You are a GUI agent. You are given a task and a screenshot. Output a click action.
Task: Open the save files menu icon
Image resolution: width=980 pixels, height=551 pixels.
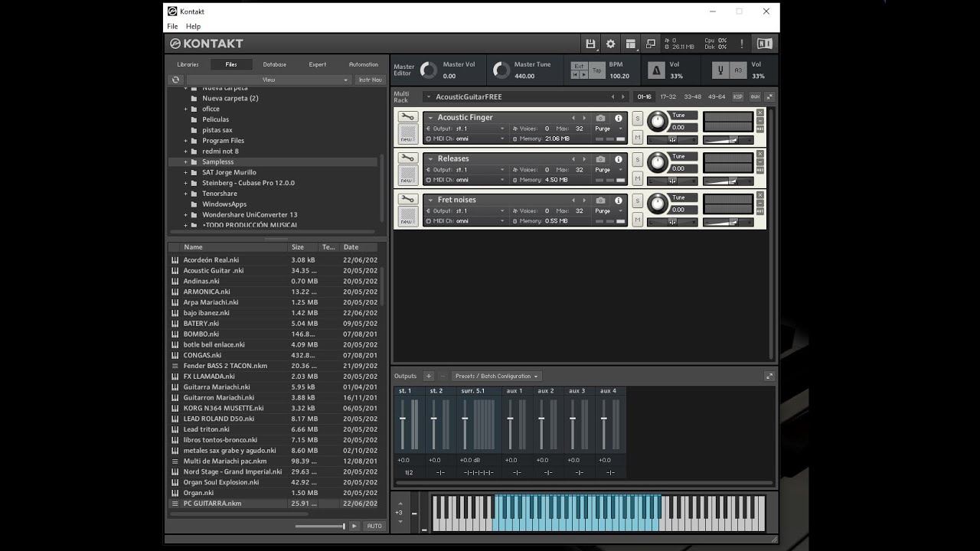coord(590,44)
